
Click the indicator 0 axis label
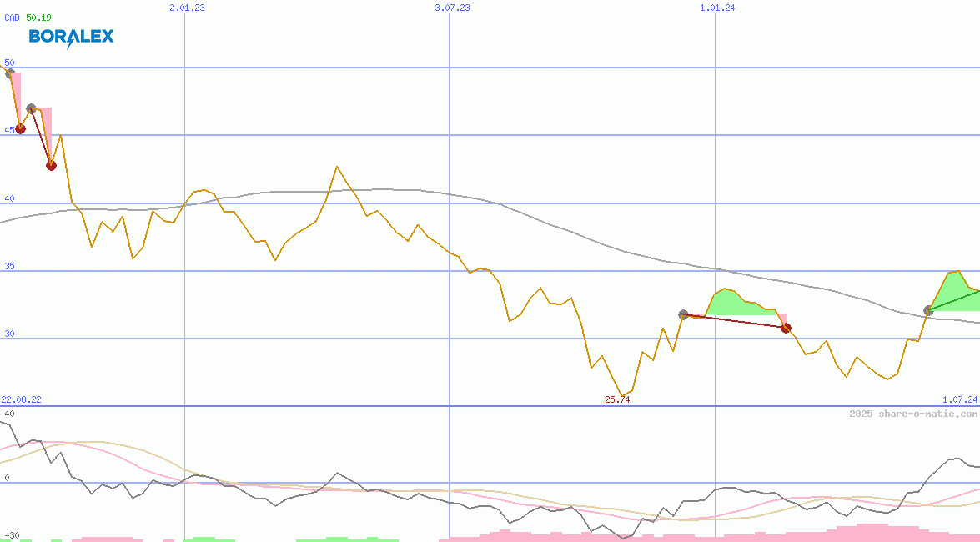click(x=7, y=479)
